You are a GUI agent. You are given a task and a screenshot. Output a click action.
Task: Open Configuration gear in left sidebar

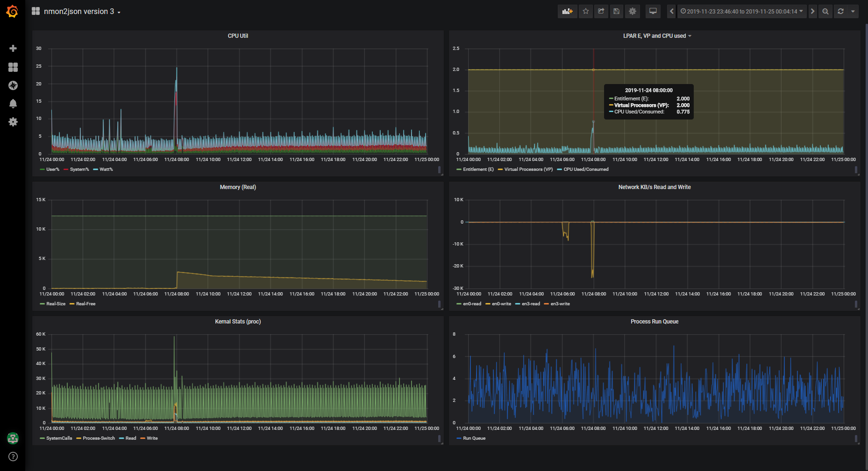(x=13, y=122)
